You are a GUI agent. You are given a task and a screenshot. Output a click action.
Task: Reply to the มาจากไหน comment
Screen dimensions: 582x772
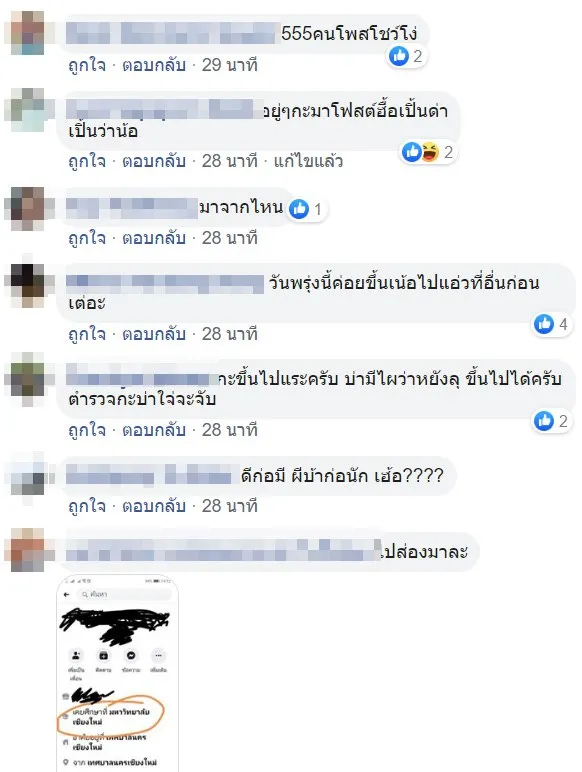click(x=154, y=238)
